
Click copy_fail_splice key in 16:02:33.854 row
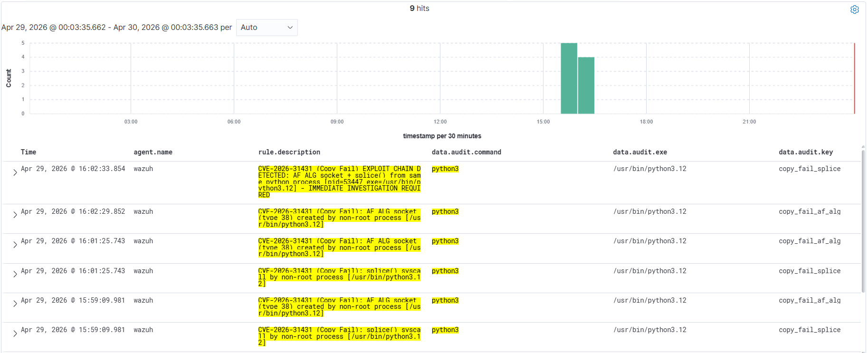coord(810,169)
